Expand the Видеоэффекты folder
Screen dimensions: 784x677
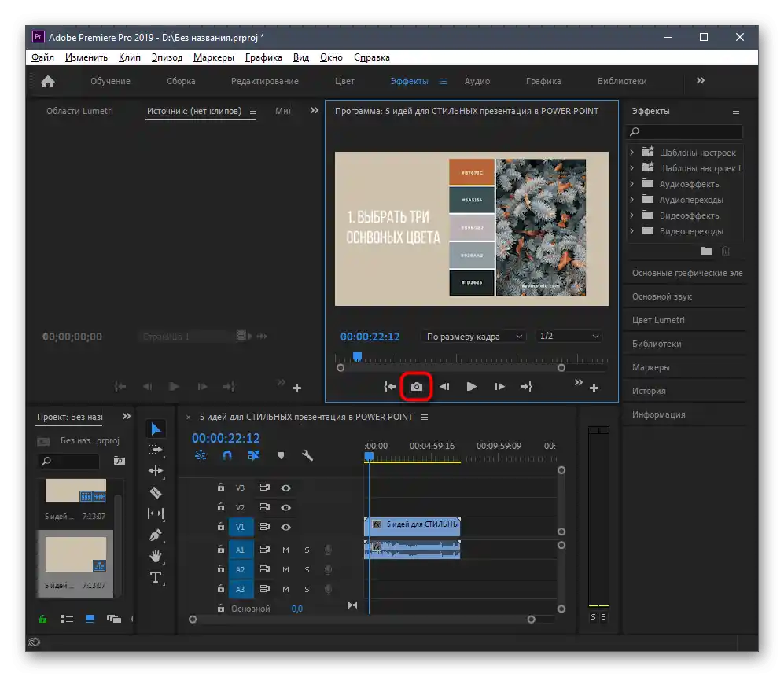pyautogui.click(x=632, y=215)
